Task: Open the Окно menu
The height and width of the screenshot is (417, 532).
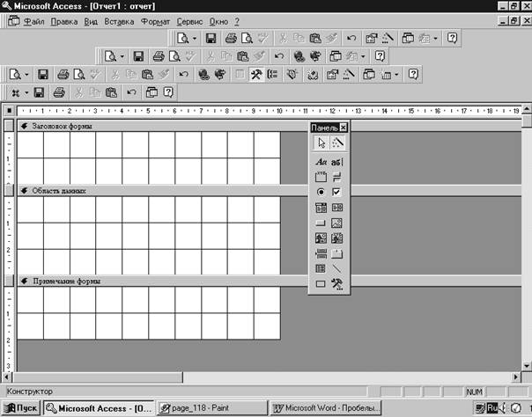Action: click(218, 22)
